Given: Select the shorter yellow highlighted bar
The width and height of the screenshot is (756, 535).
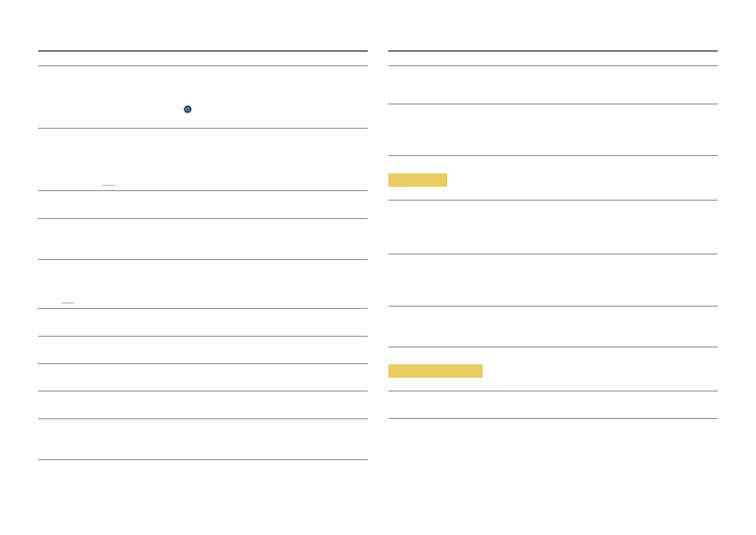Looking at the screenshot, I should click(x=417, y=180).
